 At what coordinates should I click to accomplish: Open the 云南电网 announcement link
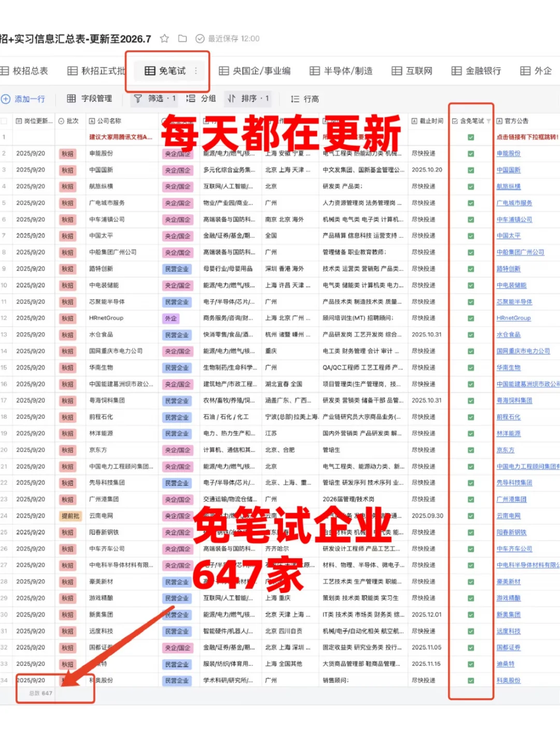click(x=508, y=516)
